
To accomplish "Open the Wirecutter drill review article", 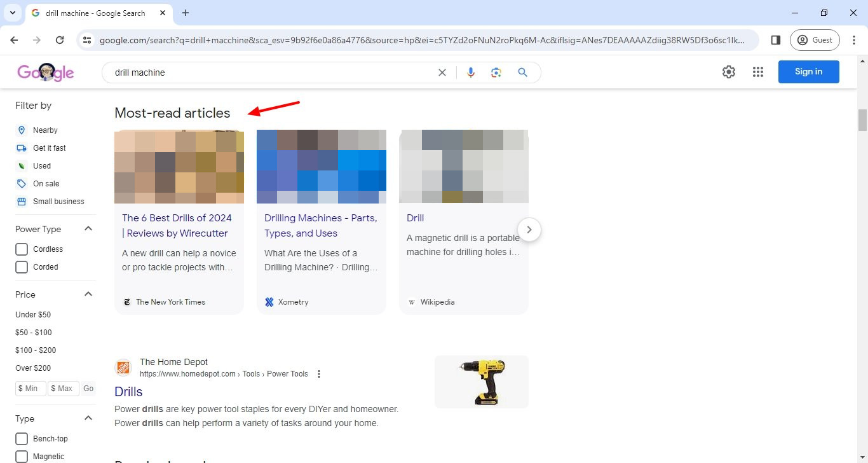I will (x=177, y=225).
